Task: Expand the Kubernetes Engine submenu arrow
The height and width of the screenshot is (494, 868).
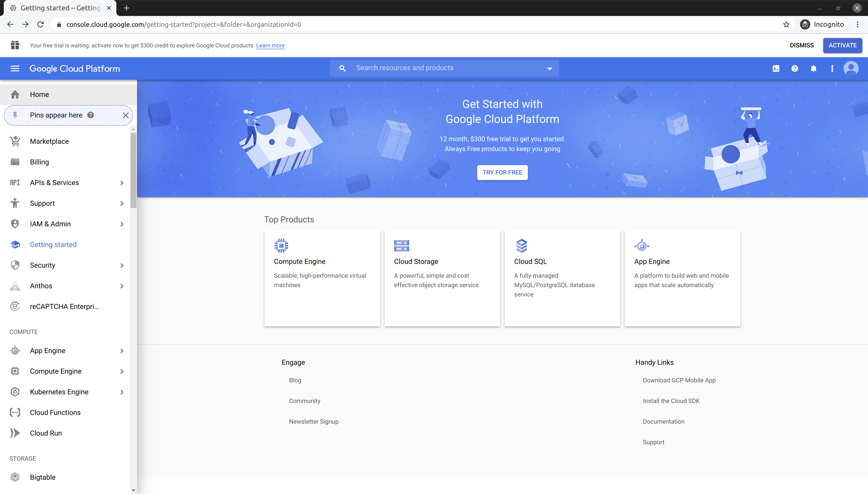Action: [x=122, y=392]
